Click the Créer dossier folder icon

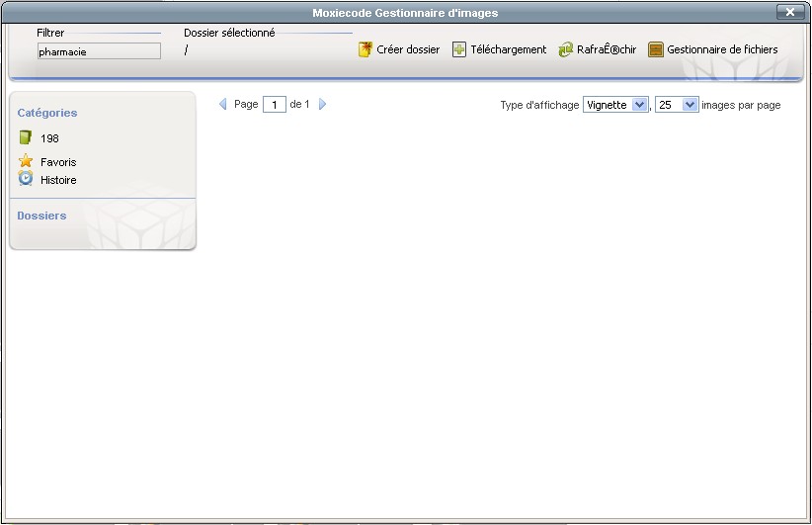(365, 49)
